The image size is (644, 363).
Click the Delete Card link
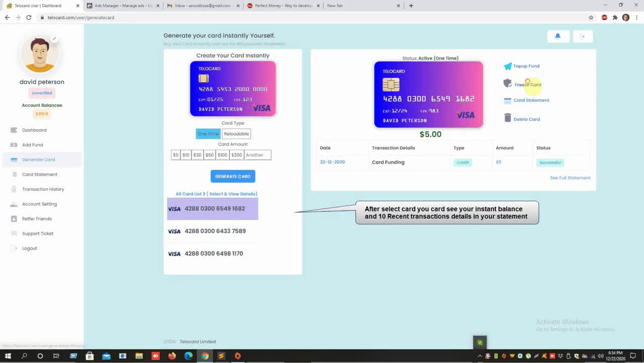pyautogui.click(x=527, y=119)
